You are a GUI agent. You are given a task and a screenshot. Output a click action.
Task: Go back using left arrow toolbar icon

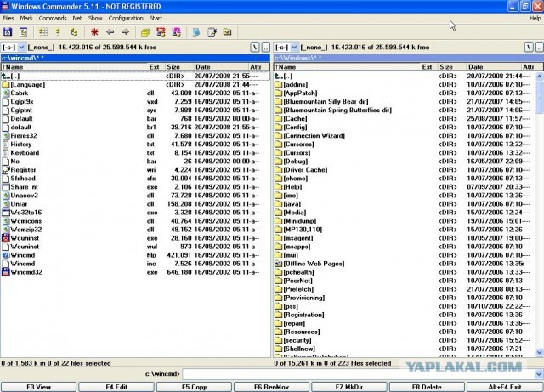[110, 32]
